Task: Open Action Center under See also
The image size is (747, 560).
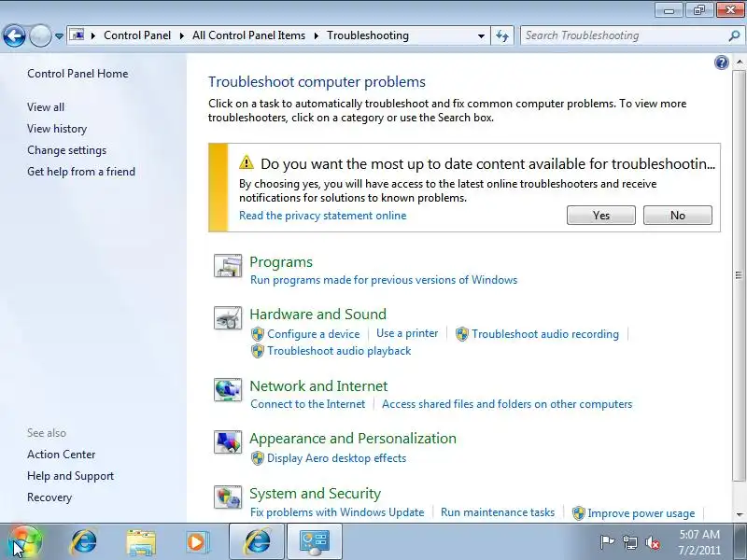Action: (x=62, y=455)
